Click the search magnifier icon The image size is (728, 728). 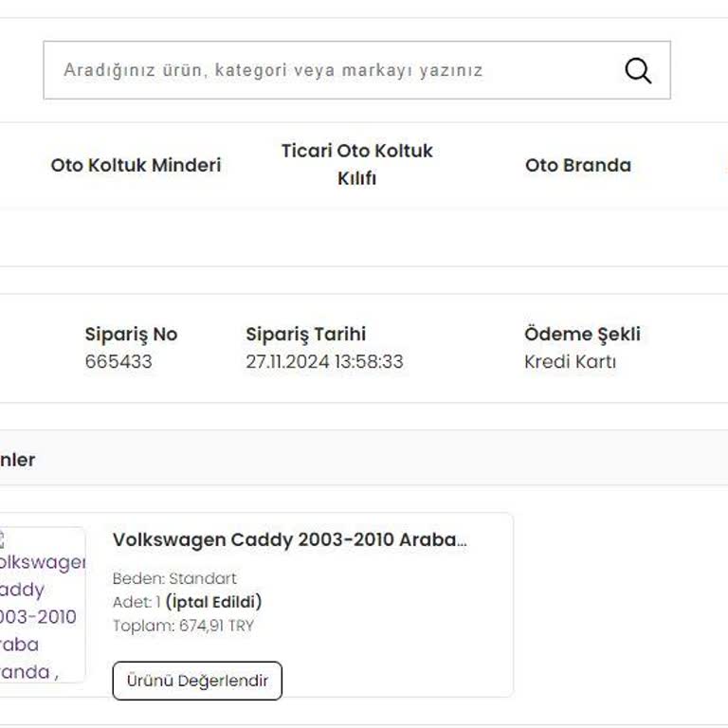(x=638, y=70)
